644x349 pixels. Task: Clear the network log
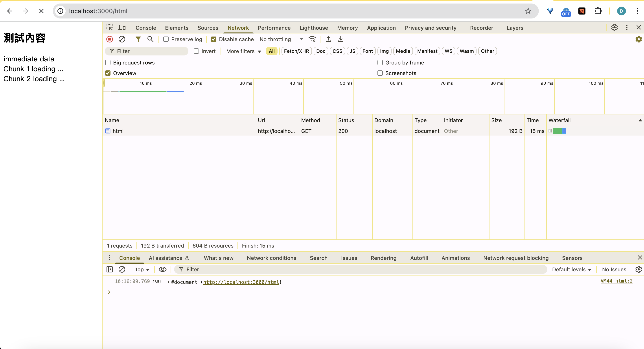pyautogui.click(x=122, y=39)
